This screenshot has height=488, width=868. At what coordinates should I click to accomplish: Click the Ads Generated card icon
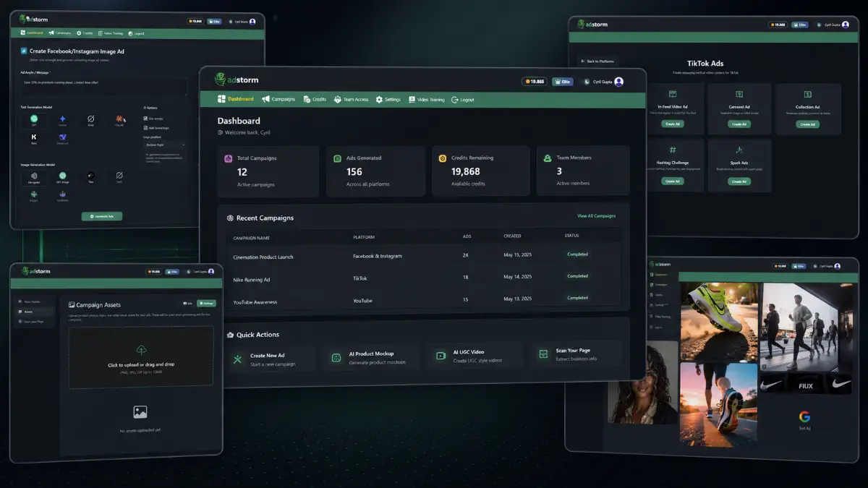pos(337,158)
